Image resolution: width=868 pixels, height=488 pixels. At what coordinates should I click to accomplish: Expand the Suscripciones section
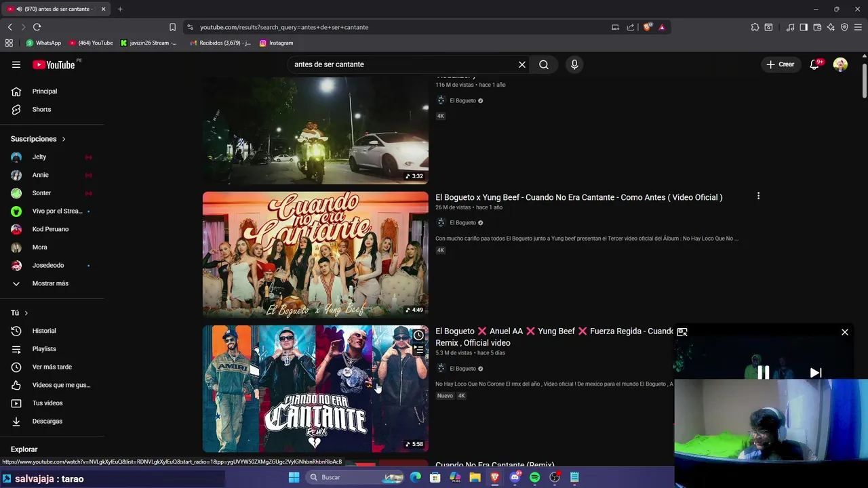tap(38, 139)
